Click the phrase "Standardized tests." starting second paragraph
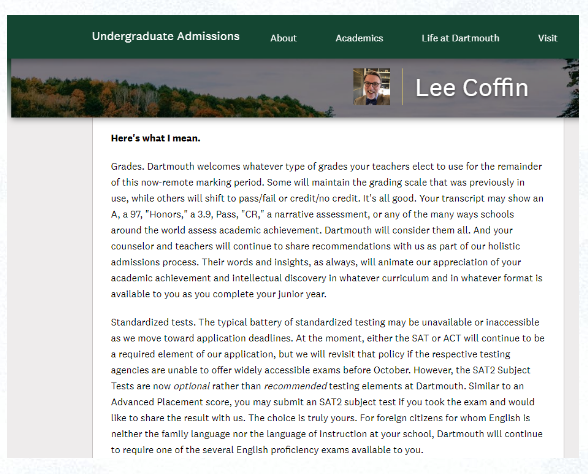Image resolution: width=588 pixels, height=474 pixels. [x=153, y=322]
